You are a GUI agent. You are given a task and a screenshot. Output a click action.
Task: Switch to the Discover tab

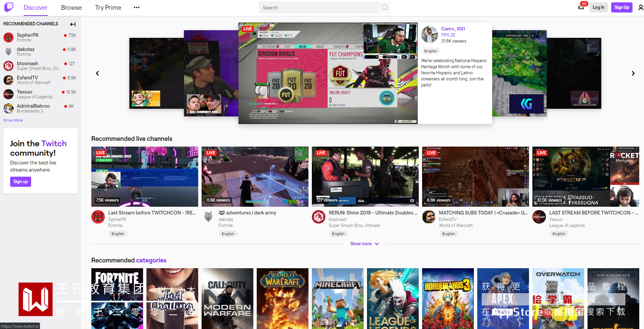[x=36, y=7]
